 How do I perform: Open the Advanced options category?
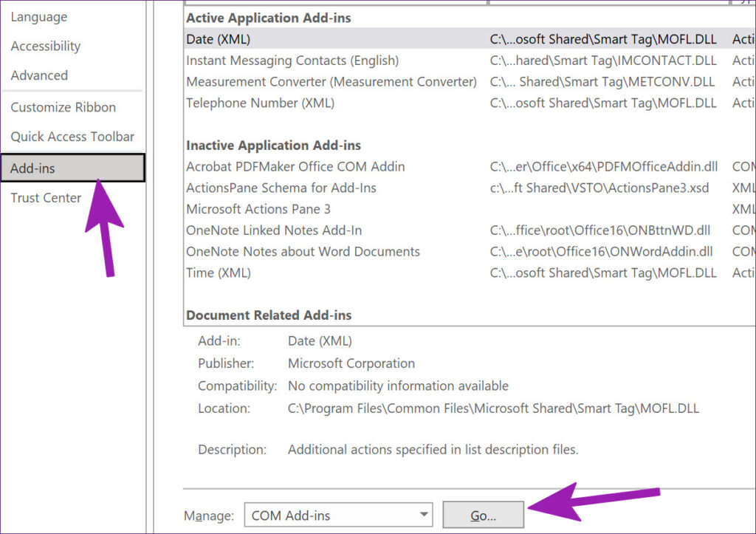pyautogui.click(x=40, y=75)
